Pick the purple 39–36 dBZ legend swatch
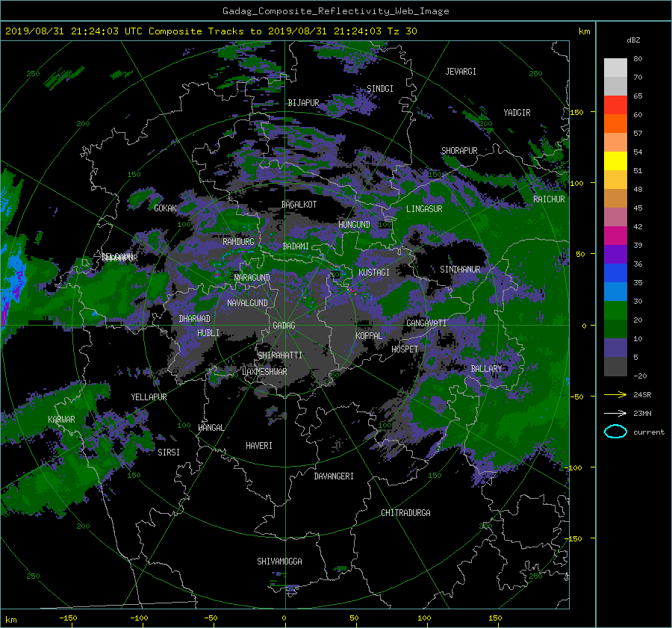Image resolution: width=672 pixels, height=628 pixels. pyautogui.click(x=615, y=255)
